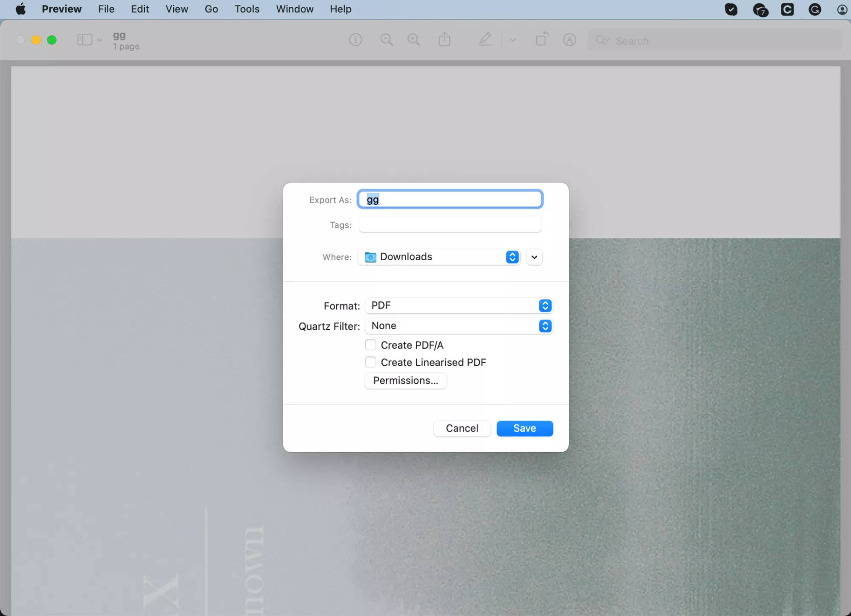Open the Share menu

(444, 40)
